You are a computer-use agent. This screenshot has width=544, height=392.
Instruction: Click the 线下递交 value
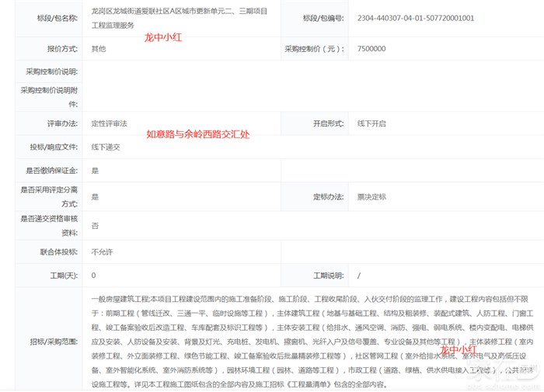click(x=106, y=147)
